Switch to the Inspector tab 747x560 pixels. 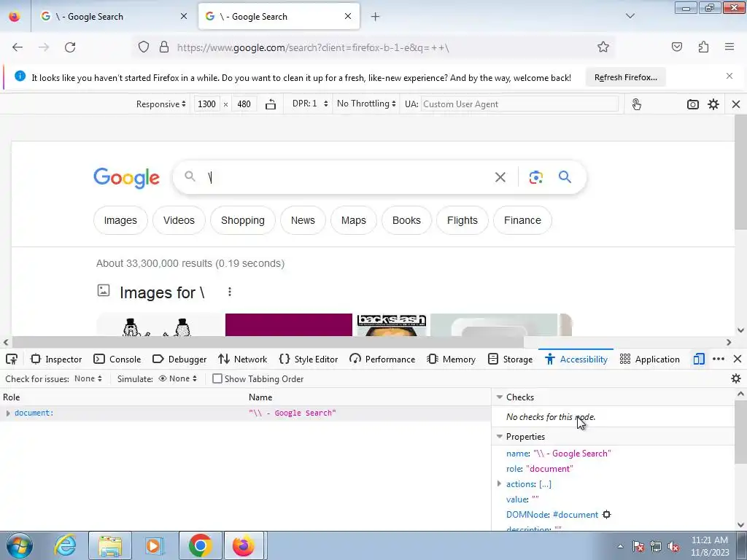[56, 359]
